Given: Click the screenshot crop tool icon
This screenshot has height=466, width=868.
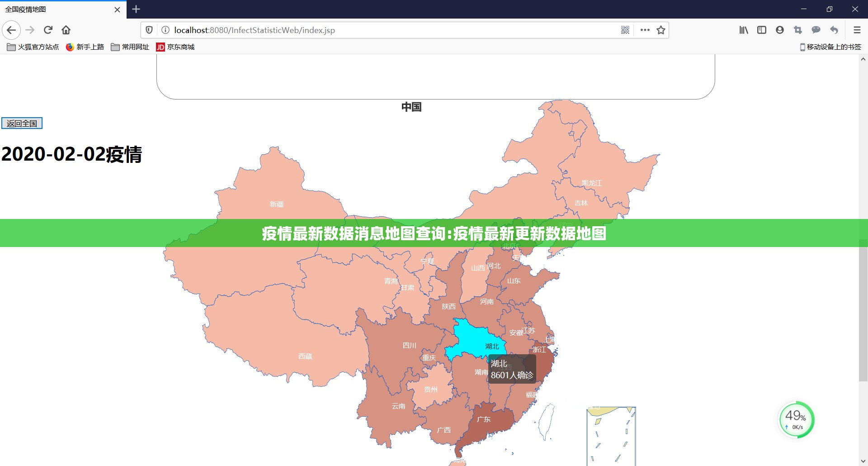Looking at the screenshot, I should click(798, 30).
